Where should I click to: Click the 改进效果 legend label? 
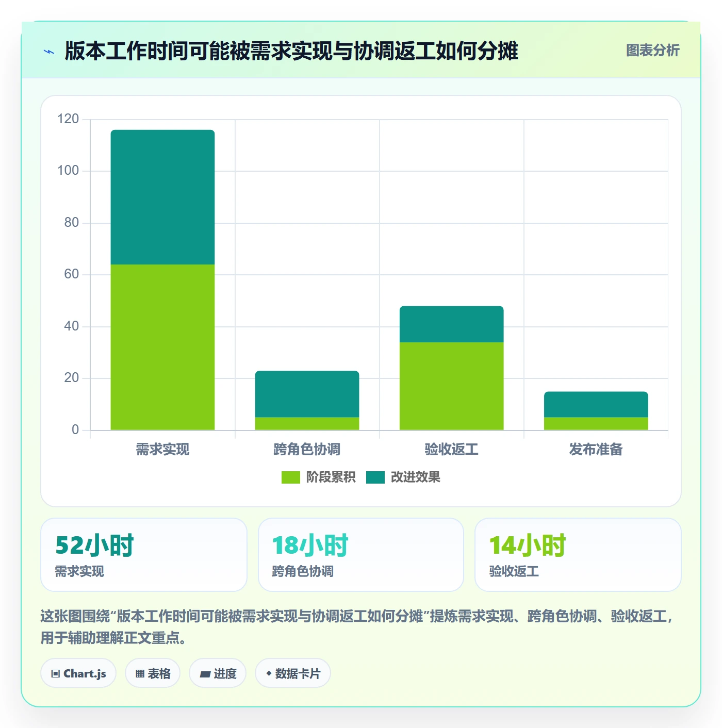pyautogui.click(x=415, y=477)
